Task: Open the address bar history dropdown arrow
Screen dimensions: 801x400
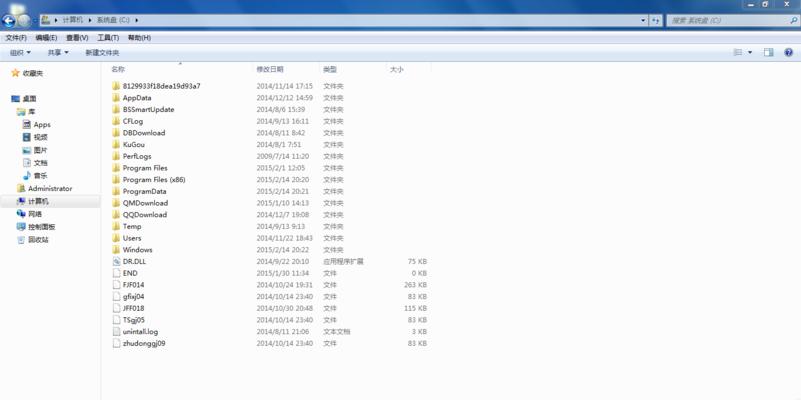Action: 643,20
